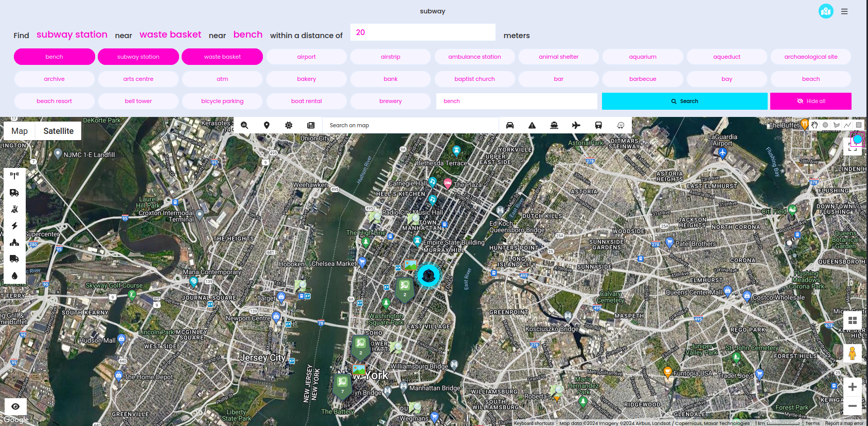Select the bicycle parking tag
Screen dimensions: 868x426
point(222,101)
